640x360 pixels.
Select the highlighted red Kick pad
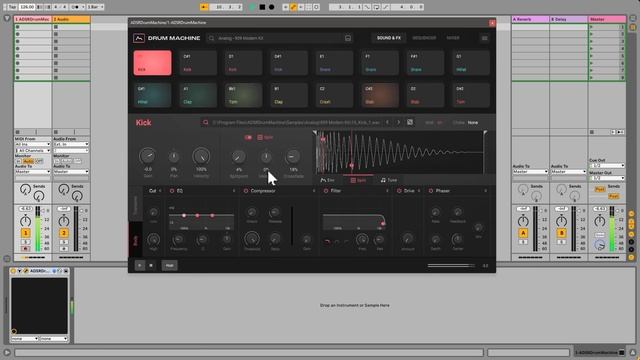coord(153,63)
